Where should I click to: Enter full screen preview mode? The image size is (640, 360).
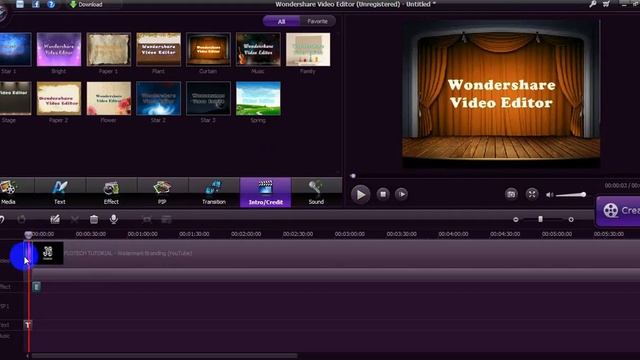click(531, 194)
